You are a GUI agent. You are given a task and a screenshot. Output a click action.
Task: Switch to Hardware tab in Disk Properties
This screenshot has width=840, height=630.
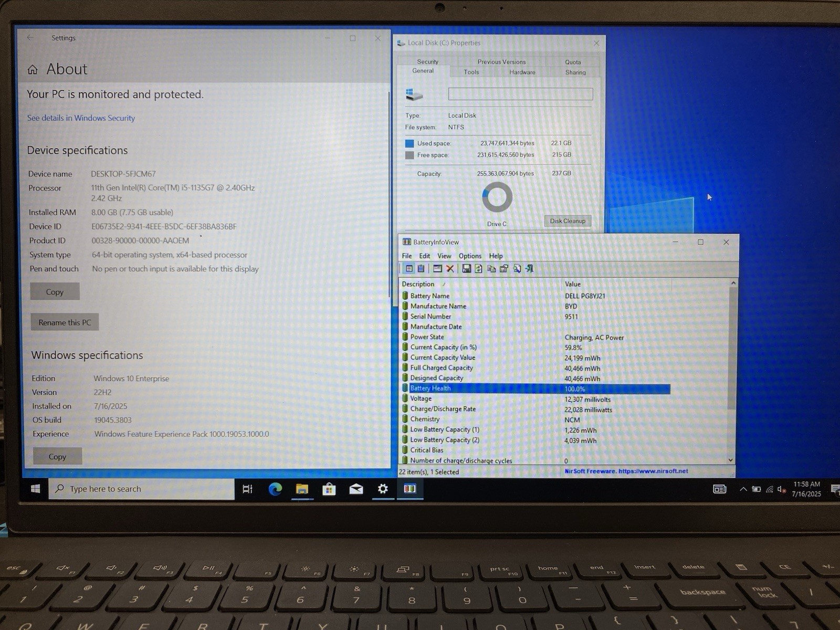pos(522,72)
